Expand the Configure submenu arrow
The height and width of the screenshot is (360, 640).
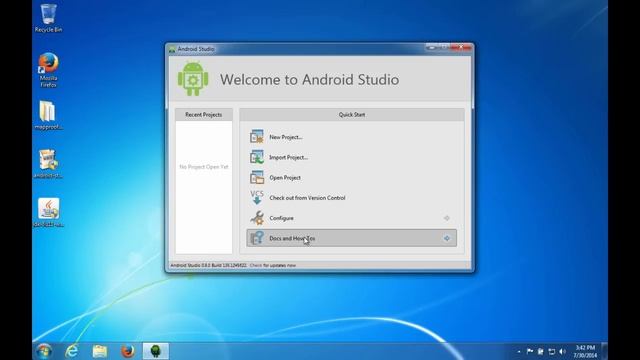point(447,218)
